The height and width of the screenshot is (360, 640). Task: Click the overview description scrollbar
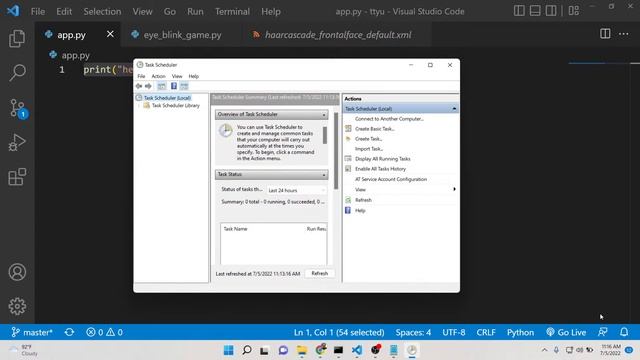[325, 135]
